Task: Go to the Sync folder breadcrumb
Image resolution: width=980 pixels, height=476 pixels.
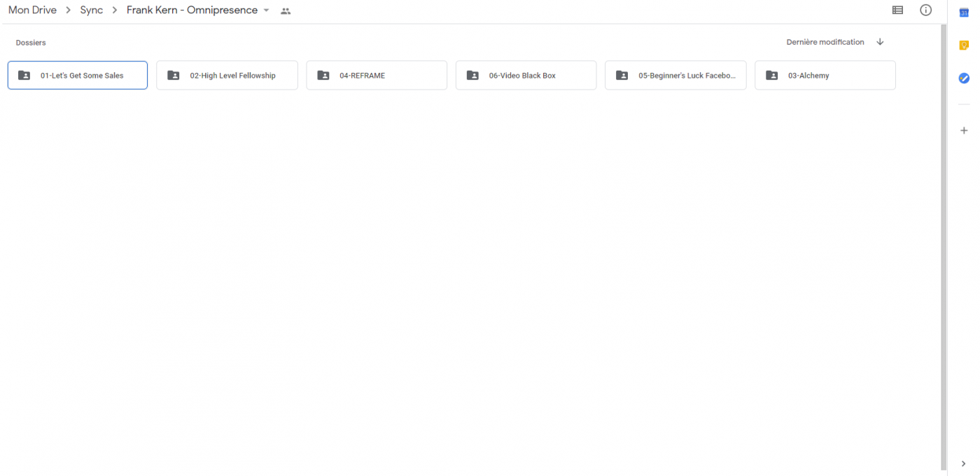Action: [x=92, y=10]
